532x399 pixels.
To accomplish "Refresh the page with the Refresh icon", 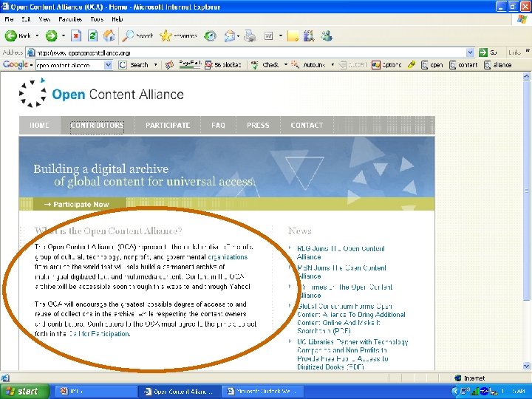I will (x=92, y=35).
